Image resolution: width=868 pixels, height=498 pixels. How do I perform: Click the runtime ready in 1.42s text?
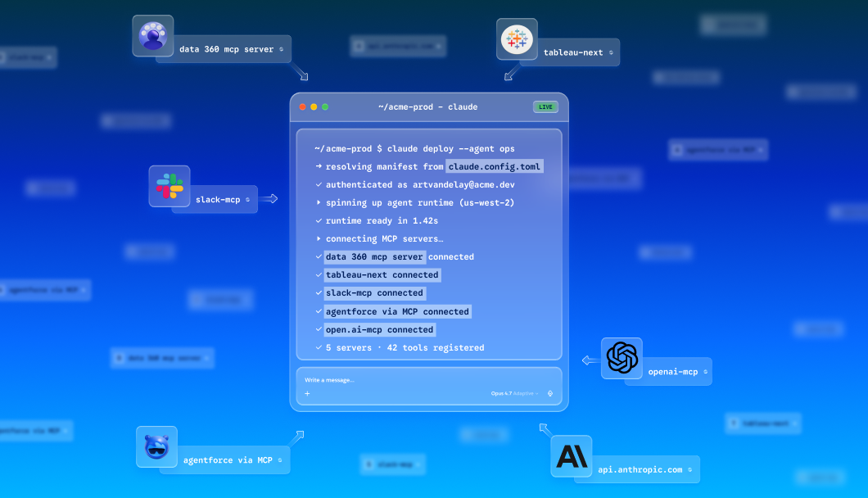tap(382, 220)
